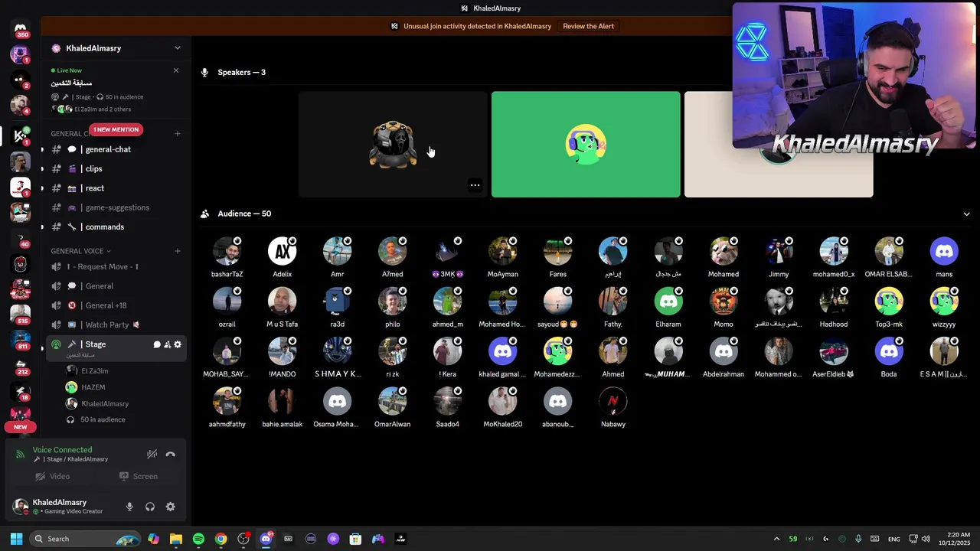Open server icon with 212 badge
The width and height of the screenshot is (980, 551).
coord(21,366)
